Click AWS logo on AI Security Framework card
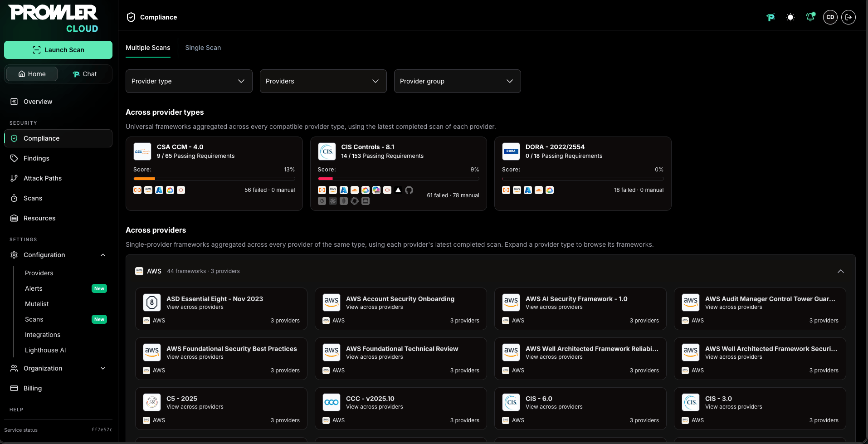Screen dimensions: 868x444 tap(511, 303)
